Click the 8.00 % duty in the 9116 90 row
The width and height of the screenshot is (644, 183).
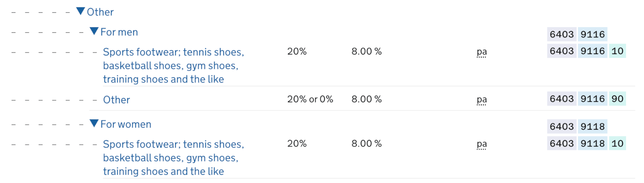[x=366, y=99]
